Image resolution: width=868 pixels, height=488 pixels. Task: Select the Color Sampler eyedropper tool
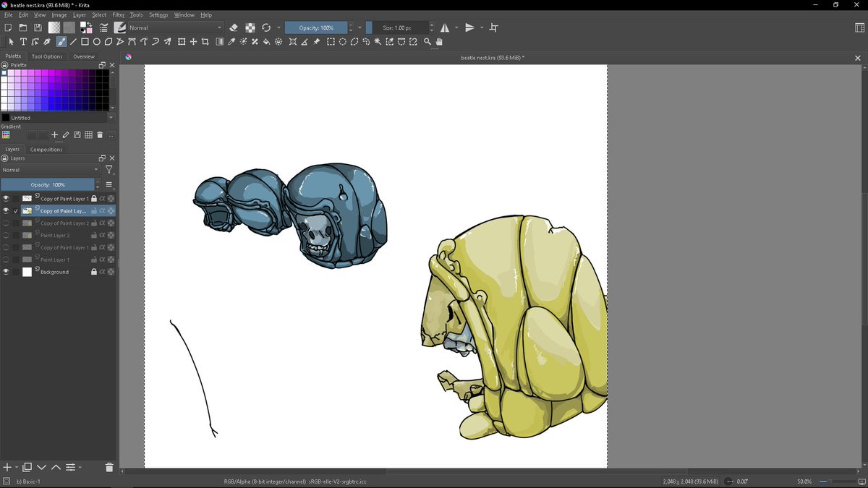pyautogui.click(x=231, y=42)
